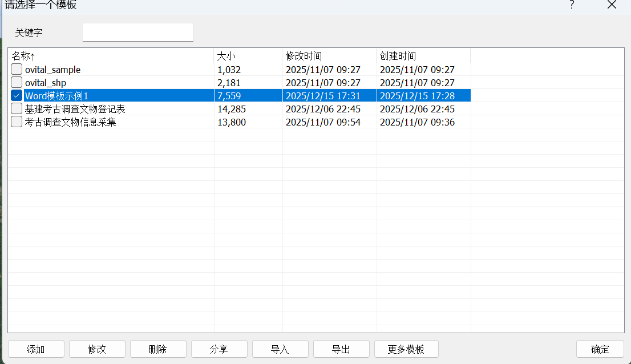
Task: Click the 删除 button
Action: click(158, 349)
